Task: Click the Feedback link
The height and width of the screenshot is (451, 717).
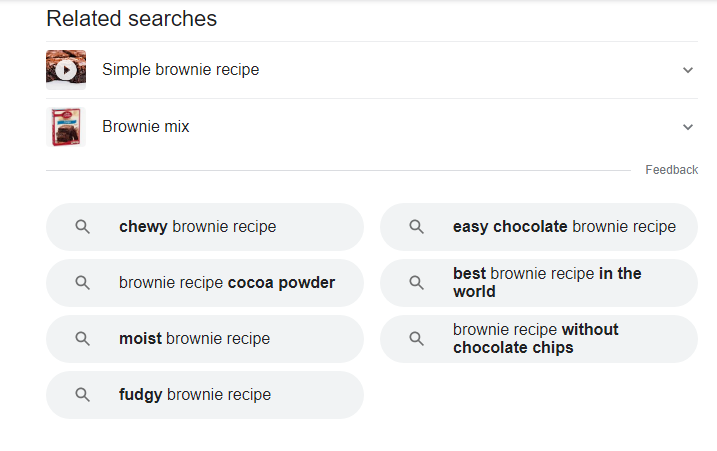Action: [671, 170]
